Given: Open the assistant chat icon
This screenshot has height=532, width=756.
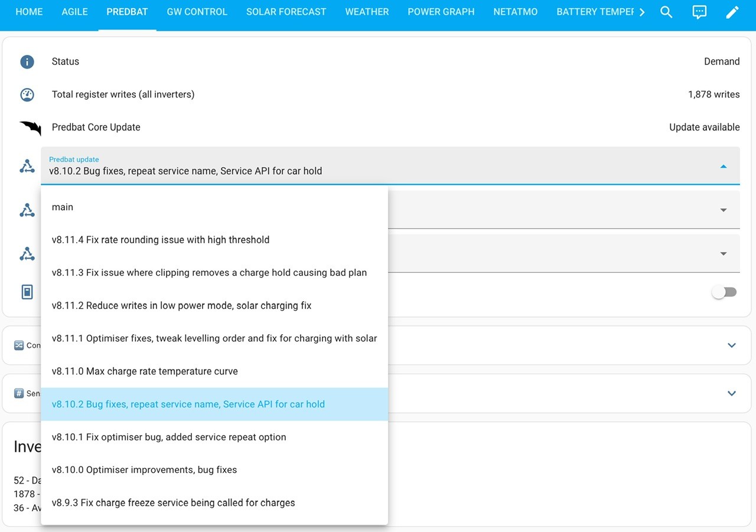Looking at the screenshot, I should tap(699, 12).
